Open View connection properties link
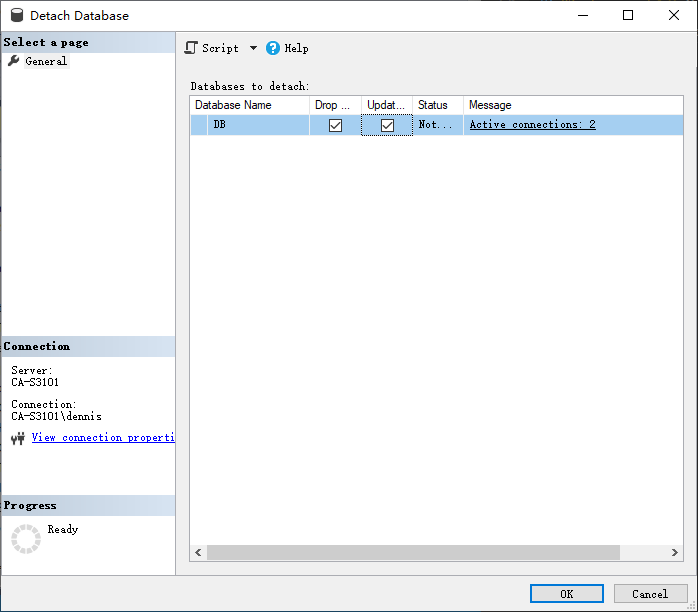 point(103,438)
